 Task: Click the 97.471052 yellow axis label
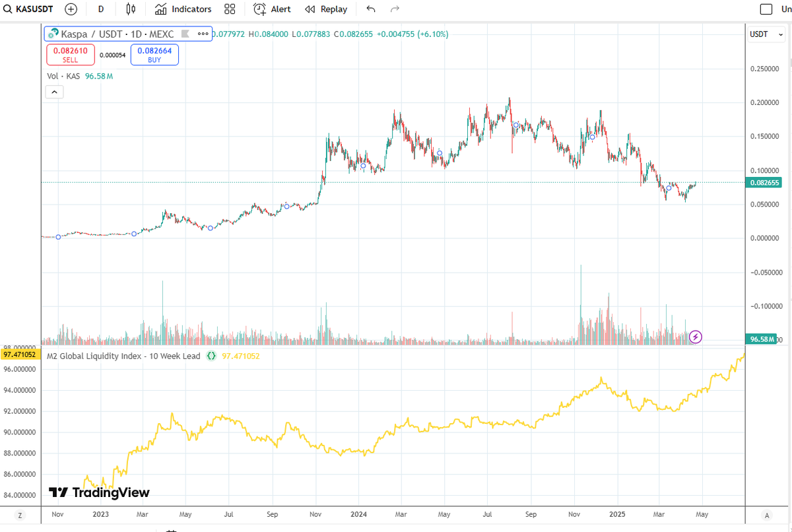point(20,354)
